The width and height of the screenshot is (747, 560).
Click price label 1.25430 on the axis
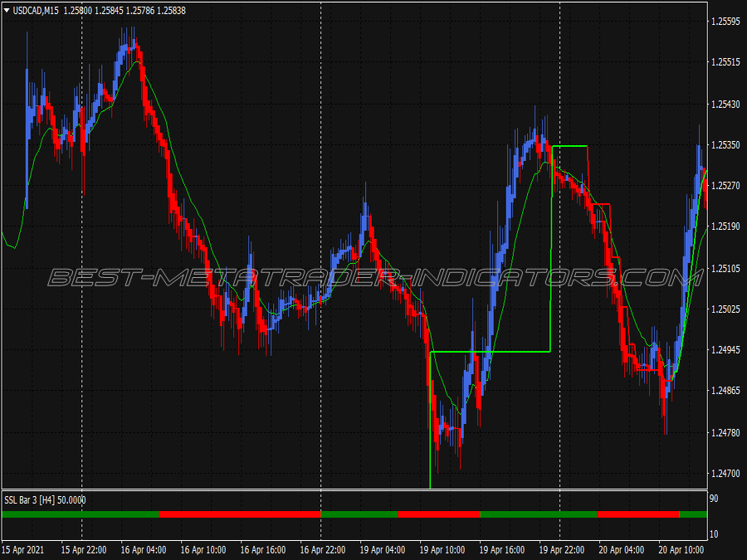725,105
